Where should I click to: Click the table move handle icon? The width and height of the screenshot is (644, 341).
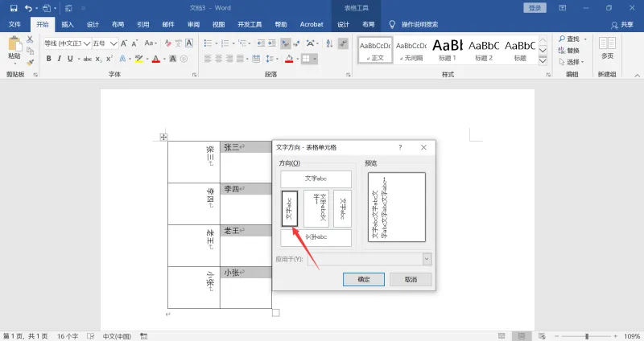(x=163, y=137)
